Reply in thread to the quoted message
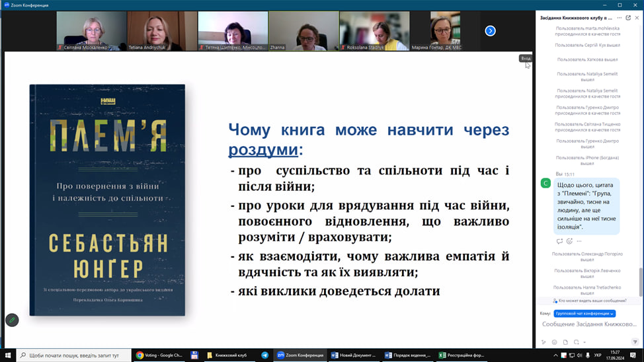Screen dimensions: 644x362 coord(559,241)
